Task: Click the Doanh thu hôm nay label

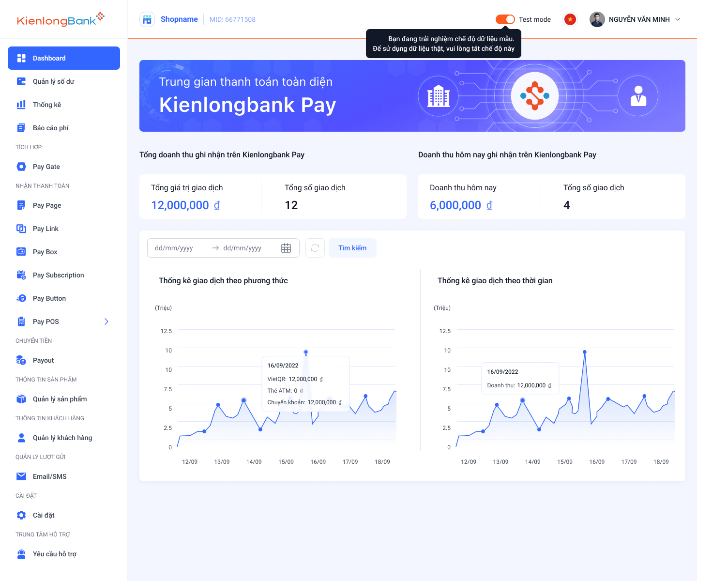Action: coord(463,188)
